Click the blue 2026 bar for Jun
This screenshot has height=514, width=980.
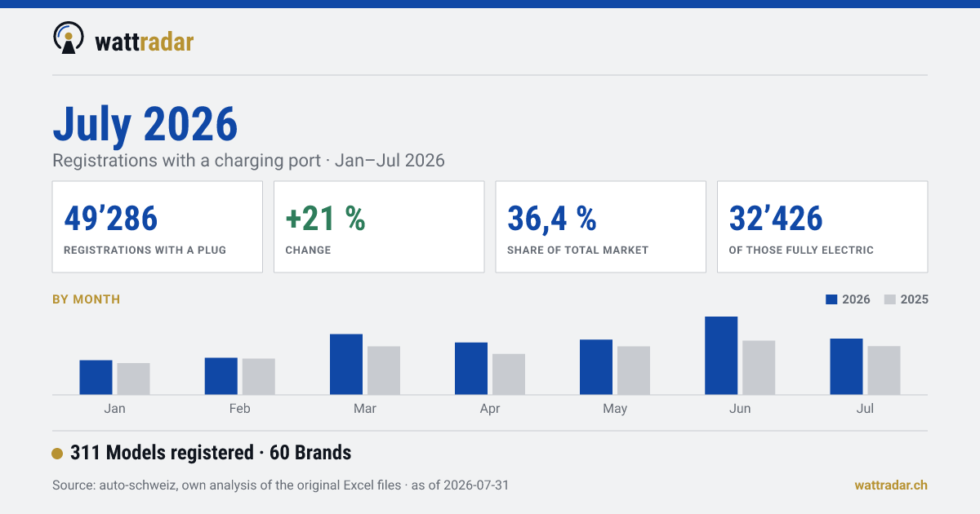coord(721,356)
